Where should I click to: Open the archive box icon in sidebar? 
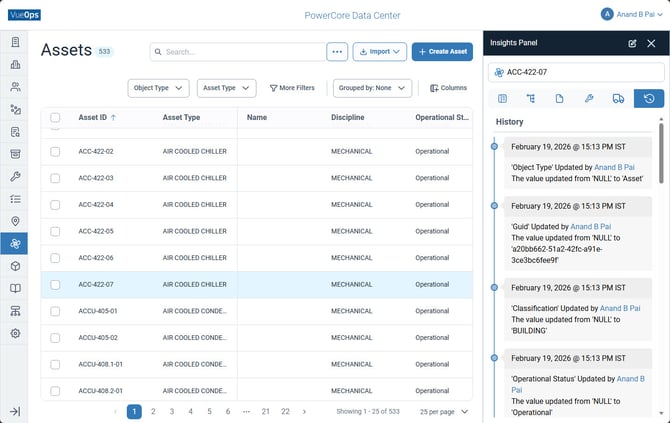click(15, 154)
